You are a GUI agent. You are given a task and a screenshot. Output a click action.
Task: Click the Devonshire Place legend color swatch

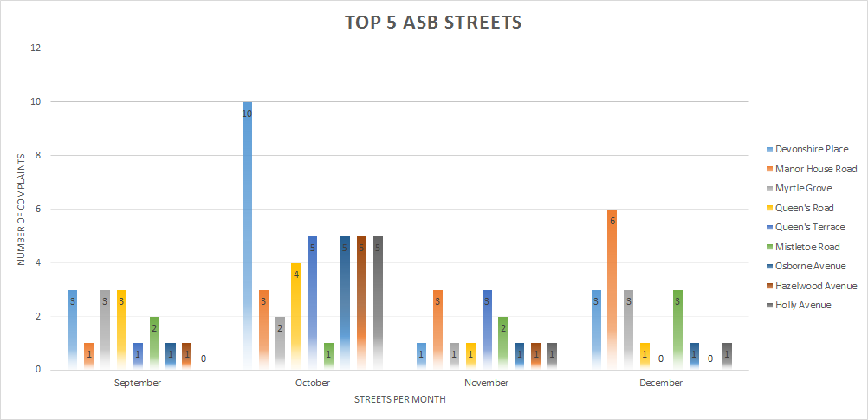tap(767, 149)
